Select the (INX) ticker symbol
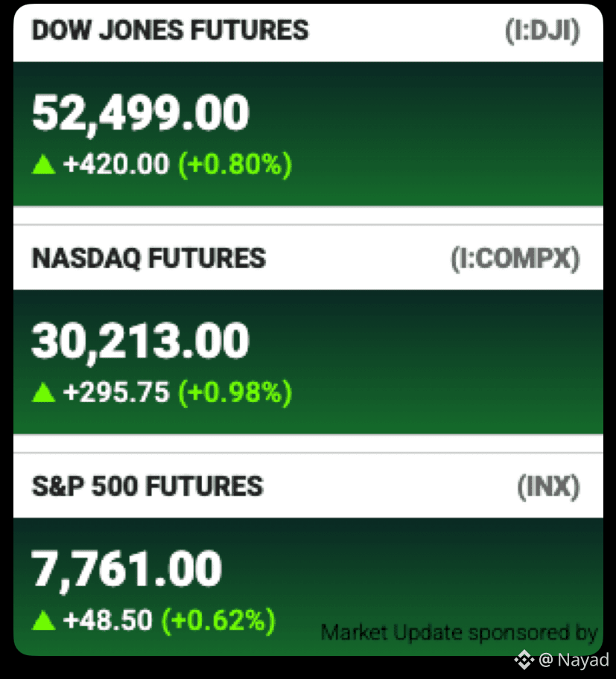616x679 pixels. tap(548, 487)
